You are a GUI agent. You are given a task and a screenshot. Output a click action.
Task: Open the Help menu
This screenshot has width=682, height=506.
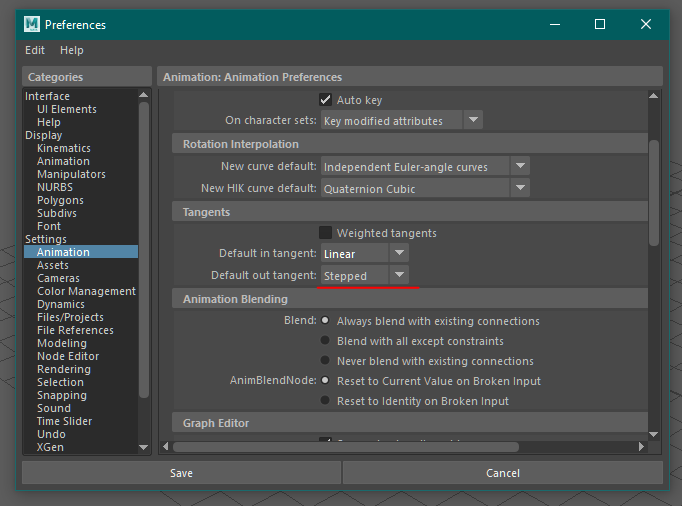tap(72, 50)
